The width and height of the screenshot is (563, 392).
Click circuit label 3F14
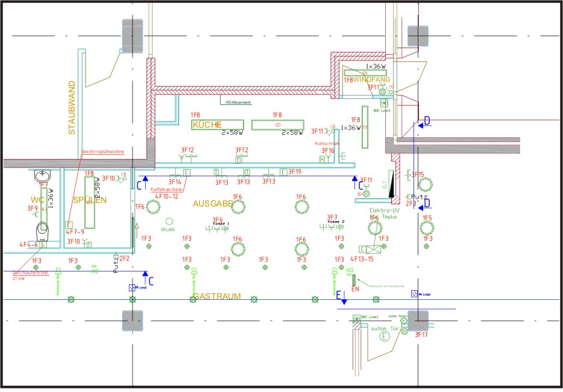point(175,182)
